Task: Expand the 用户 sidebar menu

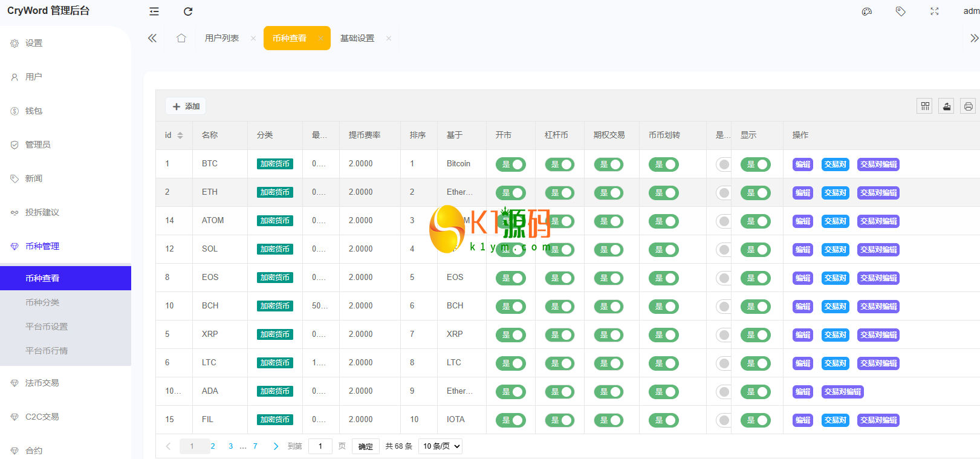Action: click(x=65, y=77)
